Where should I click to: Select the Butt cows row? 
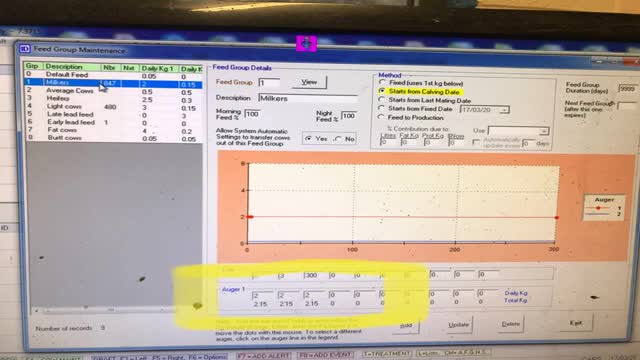click(x=113, y=138)
